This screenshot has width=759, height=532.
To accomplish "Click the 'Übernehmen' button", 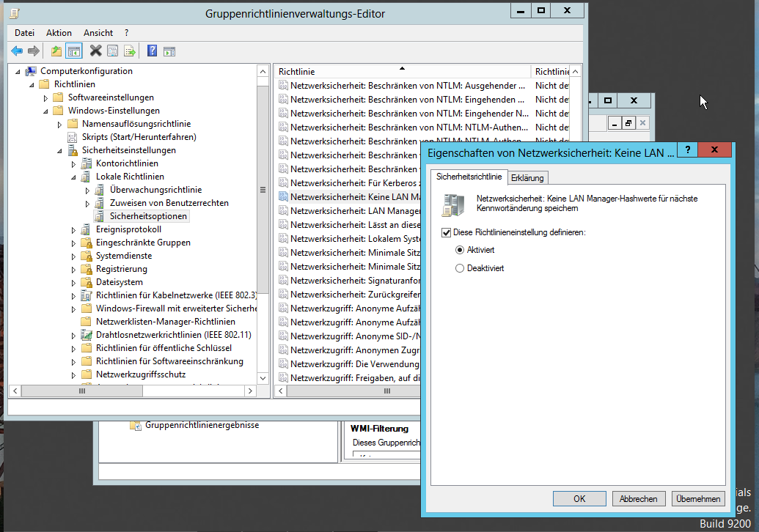I will pyautogui.click(x=697, y=498).
